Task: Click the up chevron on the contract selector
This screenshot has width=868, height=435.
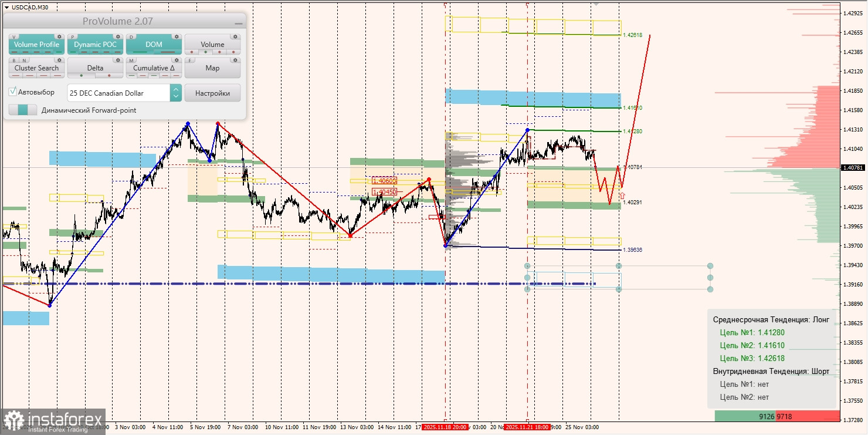Action: pos(176,89)
